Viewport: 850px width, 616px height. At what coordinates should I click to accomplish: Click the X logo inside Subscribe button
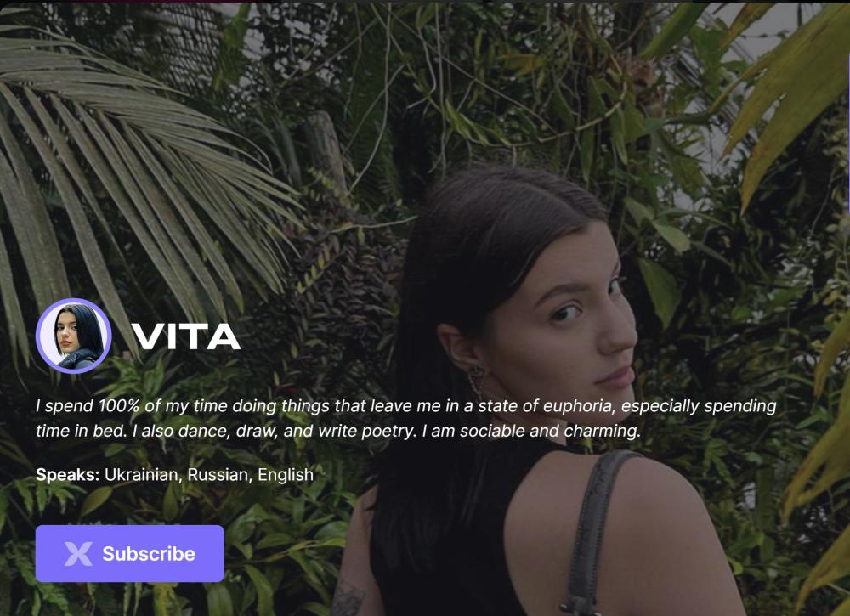[x=78, y=554]
